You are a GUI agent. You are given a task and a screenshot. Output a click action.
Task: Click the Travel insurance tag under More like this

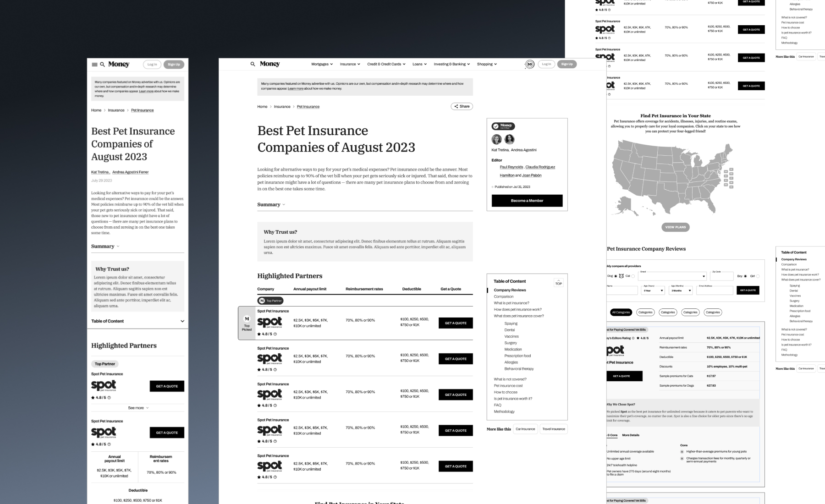point(554,429)
